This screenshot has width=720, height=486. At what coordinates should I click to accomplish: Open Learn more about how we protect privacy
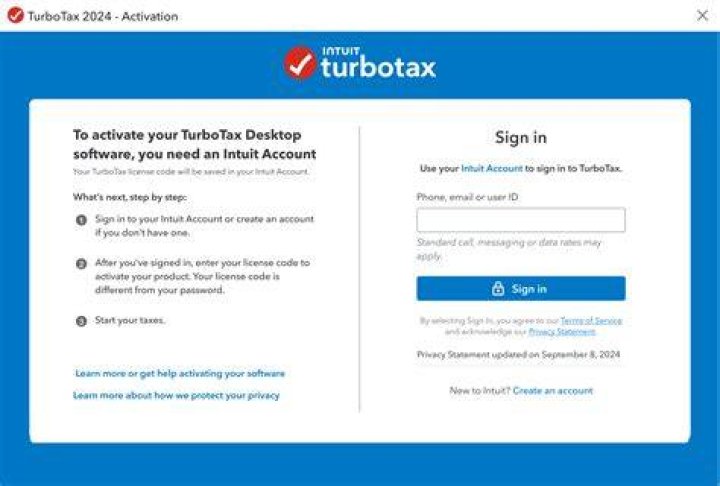pyautogui.click(x=176, y=395)
